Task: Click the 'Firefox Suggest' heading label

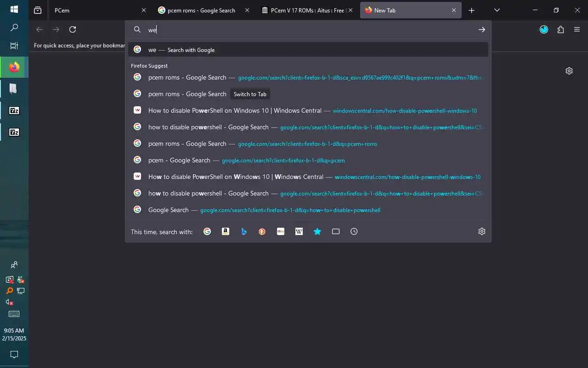Action: [149, 66]
